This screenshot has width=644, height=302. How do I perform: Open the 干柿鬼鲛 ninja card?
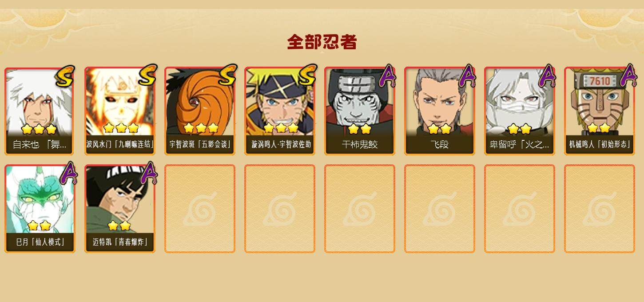[360, 111]
